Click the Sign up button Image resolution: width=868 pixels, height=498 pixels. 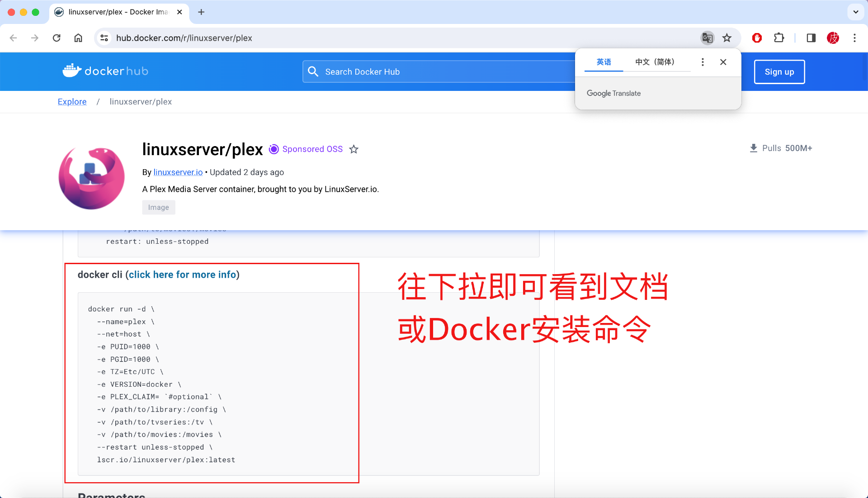(x=779, y=71)
